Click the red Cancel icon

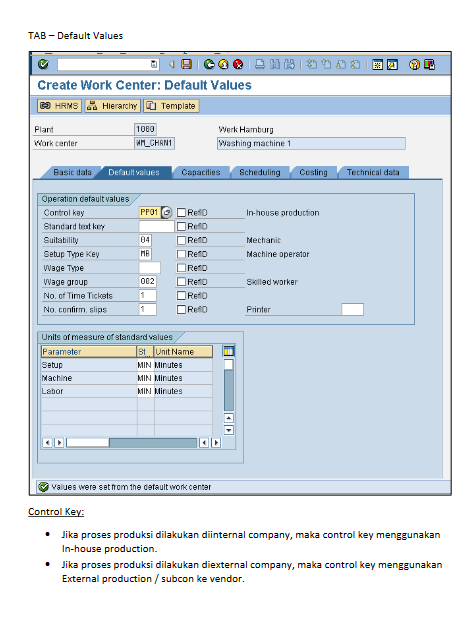tap(238, 64)
